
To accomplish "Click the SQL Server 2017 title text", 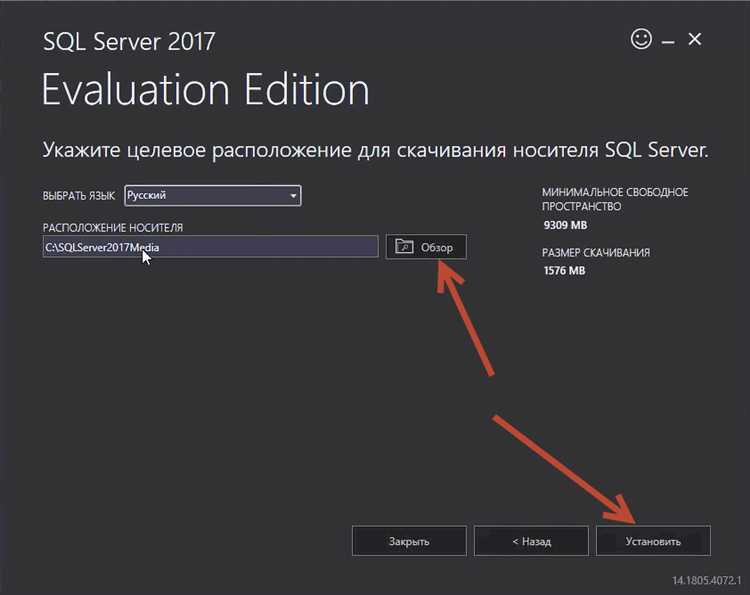I will pos(129,42).
